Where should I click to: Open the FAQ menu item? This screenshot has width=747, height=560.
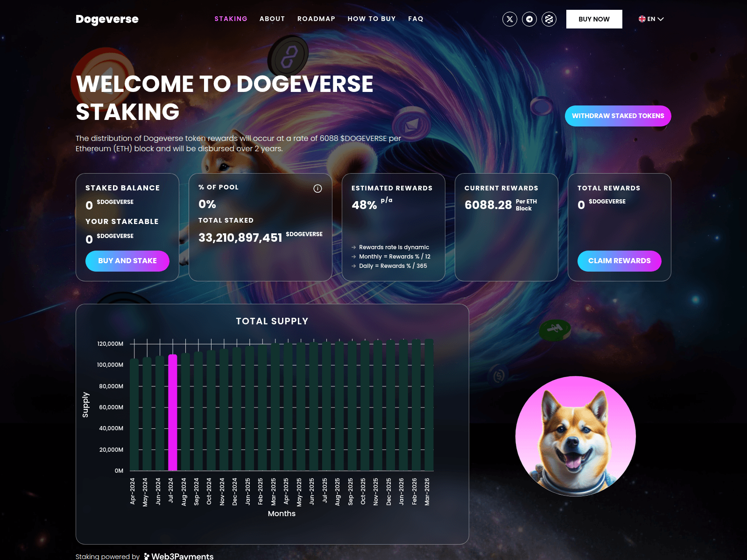[x=416, y=19]
